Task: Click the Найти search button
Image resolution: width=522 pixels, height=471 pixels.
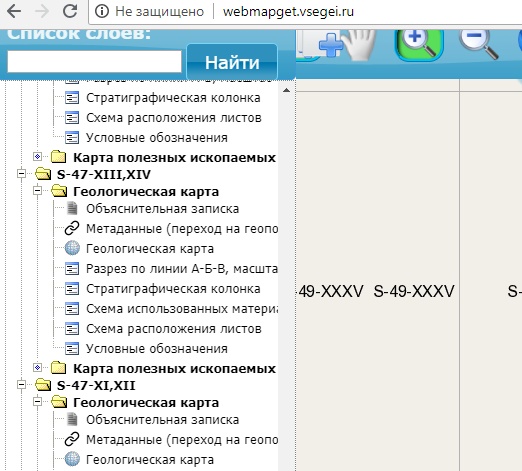Action: 232,62
